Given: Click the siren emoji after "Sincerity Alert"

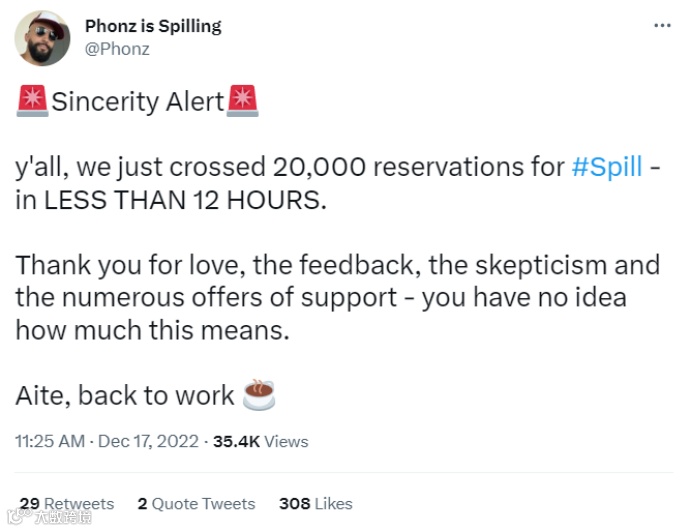Looking at the screenshot, I should coord(242,101).
